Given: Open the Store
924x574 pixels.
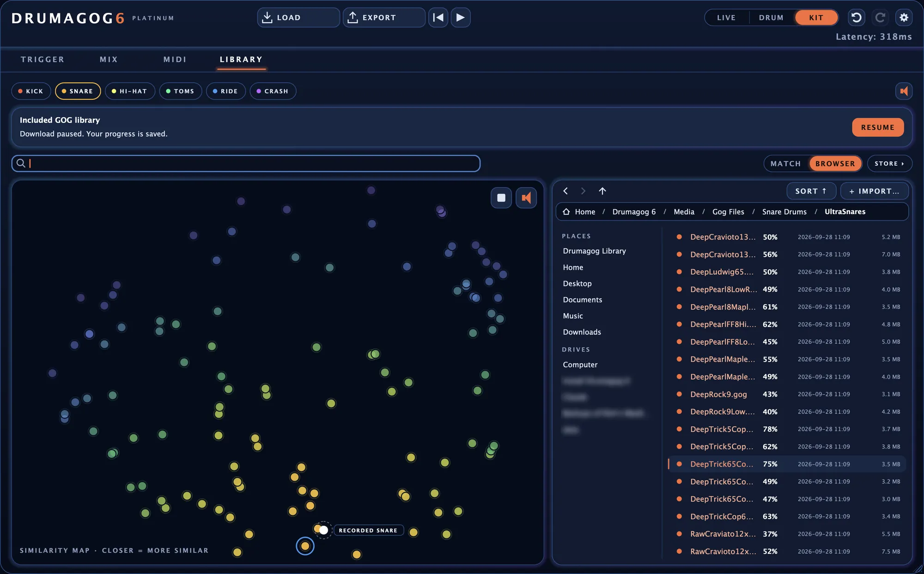Looking at the screenshot, I should tap(889, 163).
